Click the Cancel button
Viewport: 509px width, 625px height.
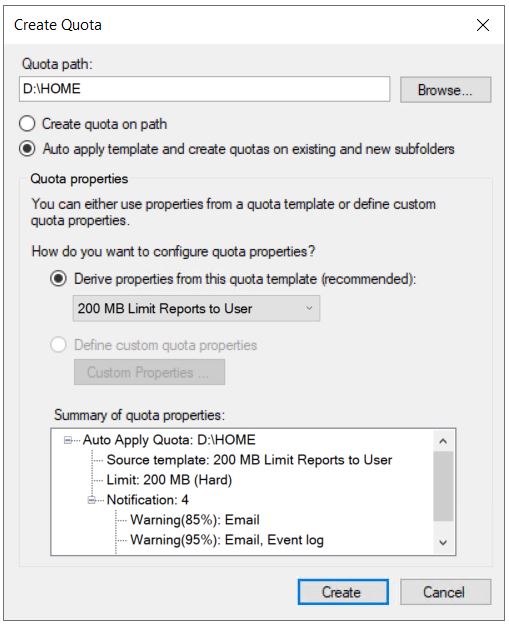click(445, 592)
